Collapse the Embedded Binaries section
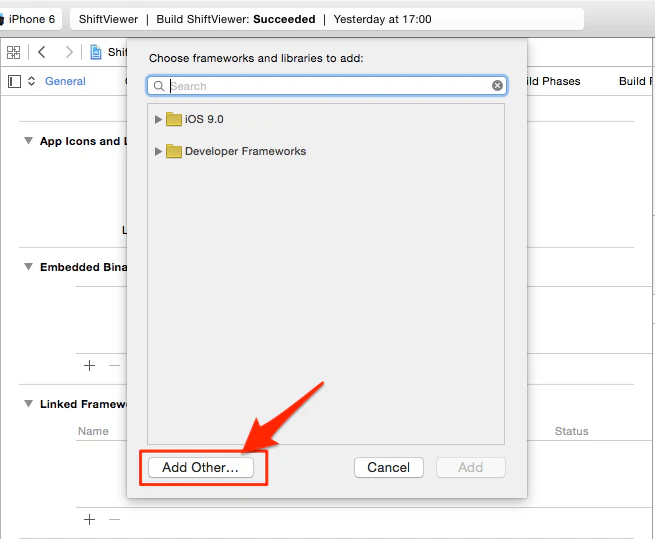The image size is (655, 539). click(x=28, y=267)
